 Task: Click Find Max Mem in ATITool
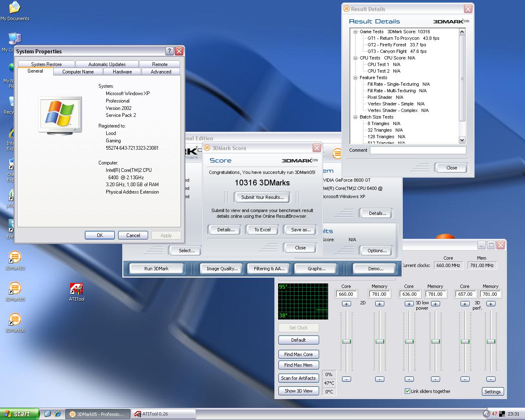[299, 365]
